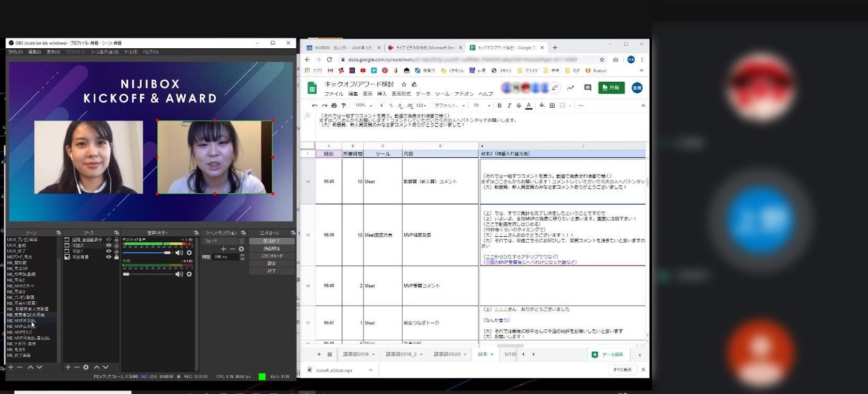Image resolution: width=868 pixels, height=394 pixels.
Task: Mute the mic speaker icon
Action: click(x=179, y=274)
